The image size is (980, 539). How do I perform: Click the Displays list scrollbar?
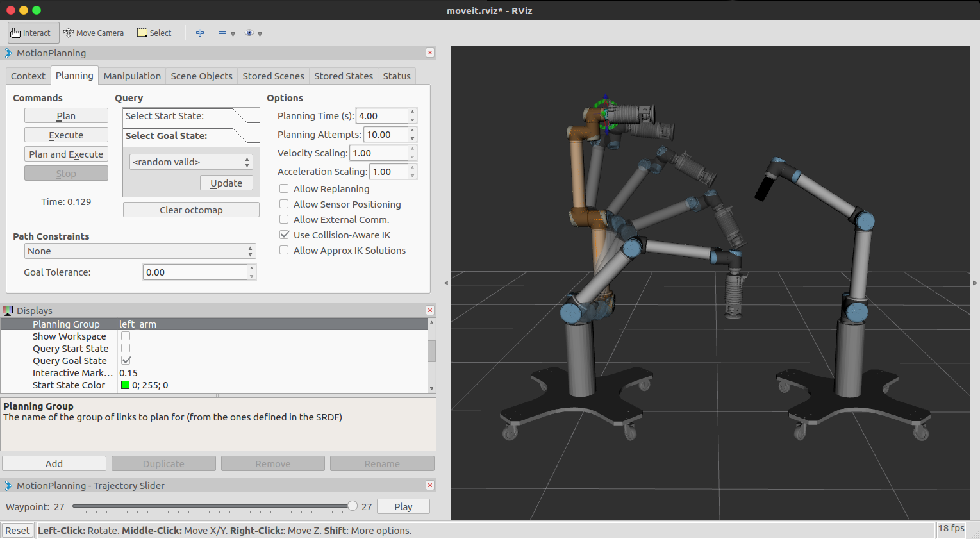[431, 351]
